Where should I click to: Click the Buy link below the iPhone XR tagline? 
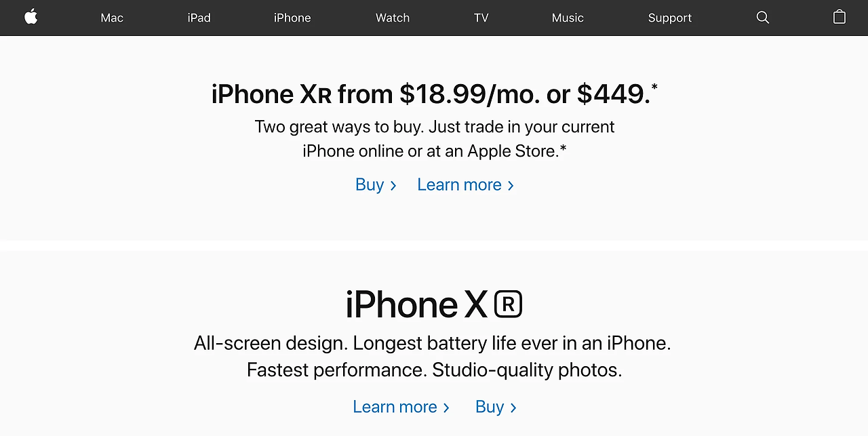click(x=490, y=406)
